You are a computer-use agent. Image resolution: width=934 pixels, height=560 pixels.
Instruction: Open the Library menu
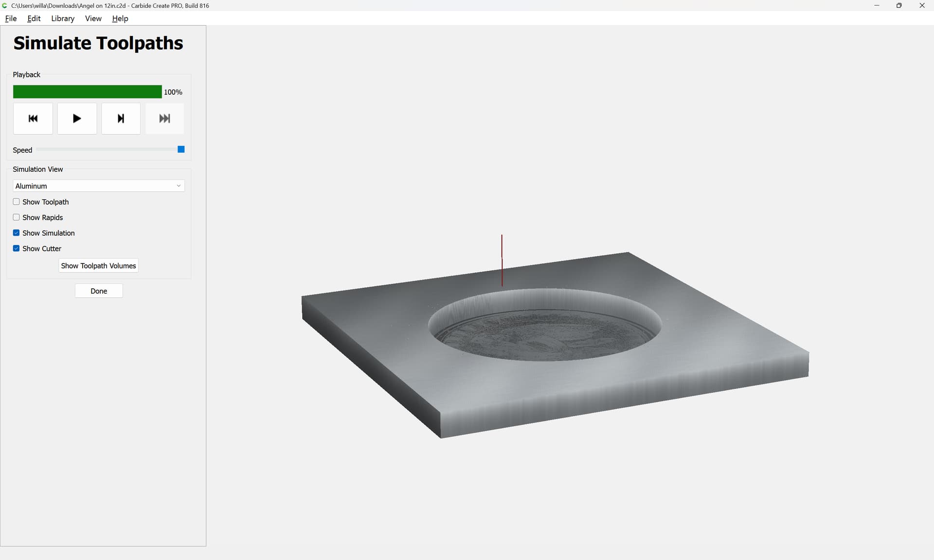pyautogui.click(x=63, y=18)
